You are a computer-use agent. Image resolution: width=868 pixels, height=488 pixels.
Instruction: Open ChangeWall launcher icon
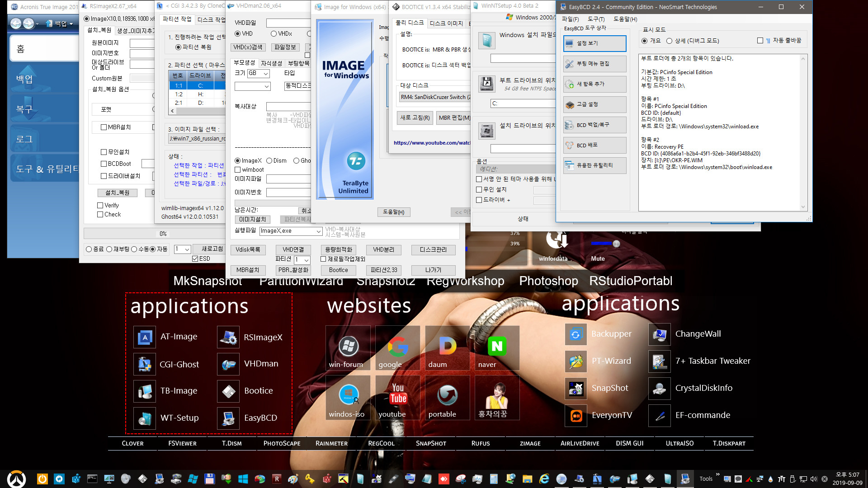coord(660,334)
